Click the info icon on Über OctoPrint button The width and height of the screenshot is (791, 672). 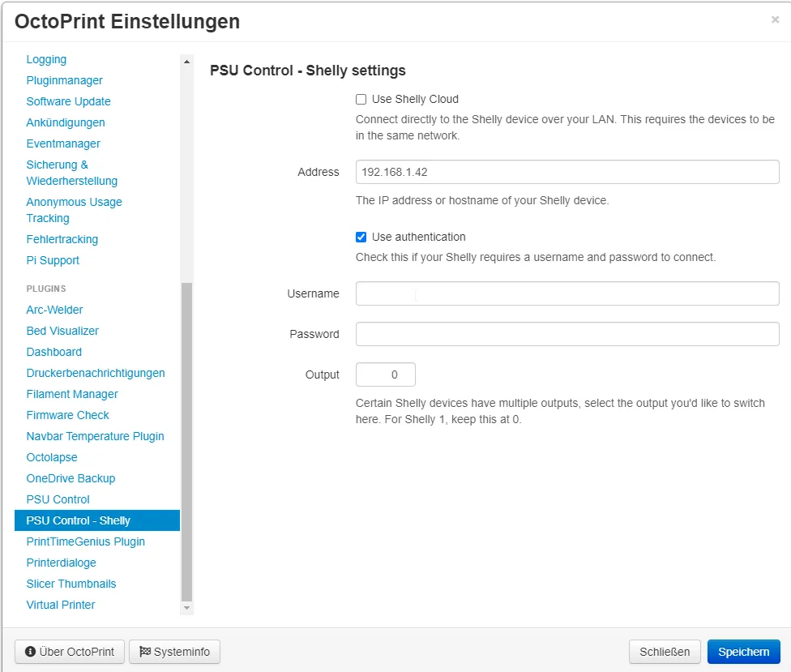point(30,652)
